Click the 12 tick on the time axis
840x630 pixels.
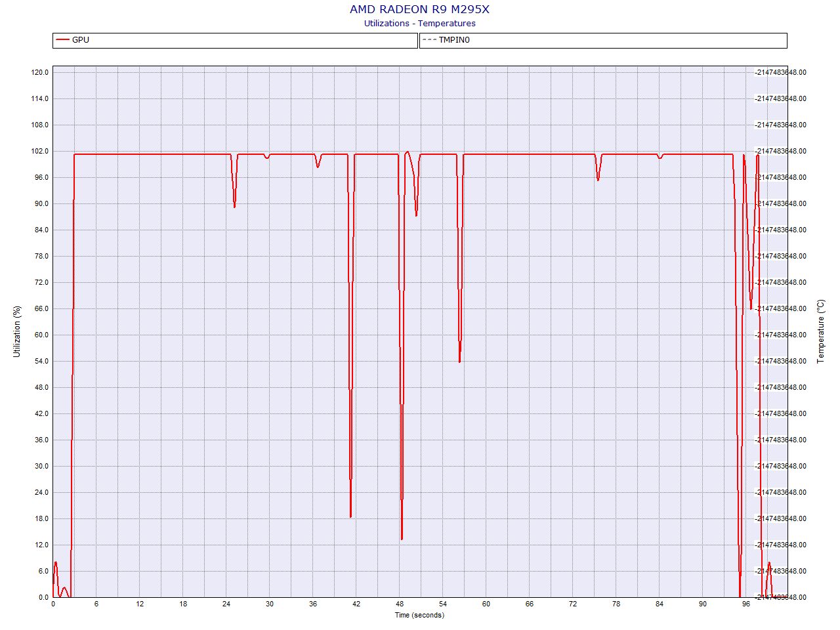[140, 604]
